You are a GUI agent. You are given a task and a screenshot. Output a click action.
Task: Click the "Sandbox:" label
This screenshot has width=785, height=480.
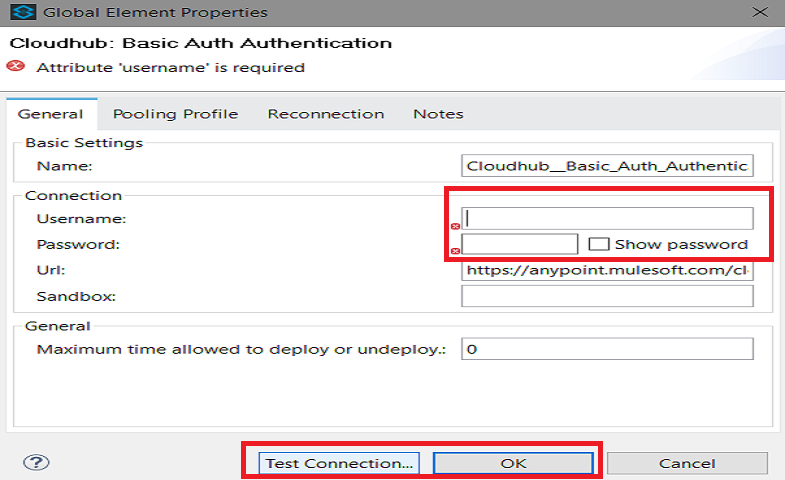tap(76, 296)
